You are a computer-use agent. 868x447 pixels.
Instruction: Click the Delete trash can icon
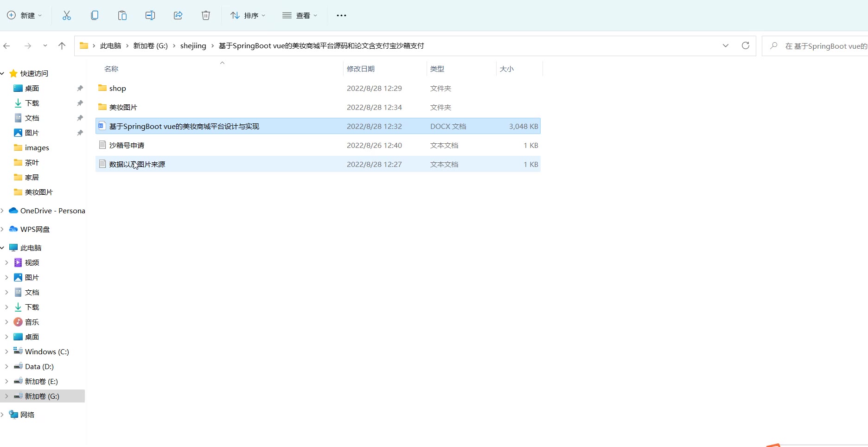(206, 15)
